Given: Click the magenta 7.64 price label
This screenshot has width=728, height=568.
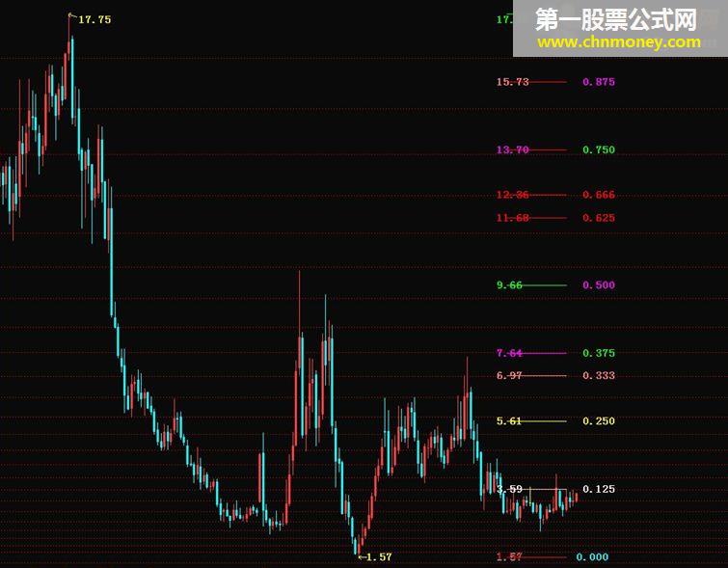Looking at the screenshot, I should coord(509,353).
